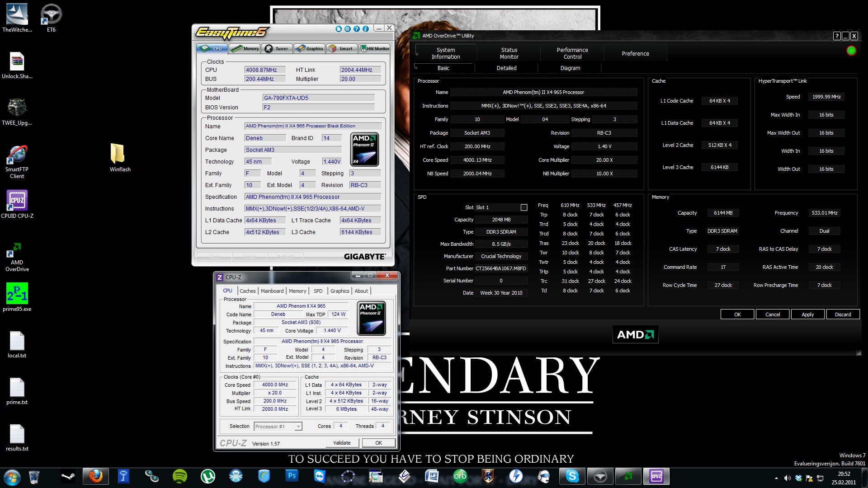Open Winflash folder on desktop
The height and width of the screenshot is (488, 868).
[120, 157]
